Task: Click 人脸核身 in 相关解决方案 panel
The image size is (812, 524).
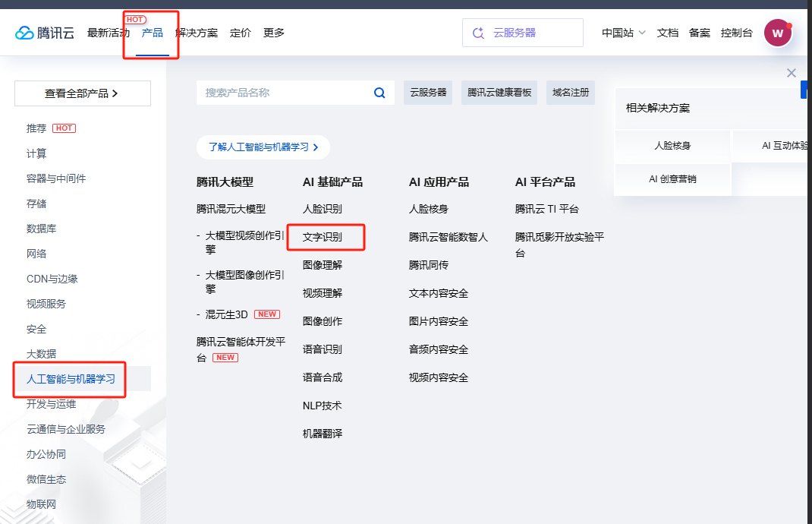Action: [672, 146]
